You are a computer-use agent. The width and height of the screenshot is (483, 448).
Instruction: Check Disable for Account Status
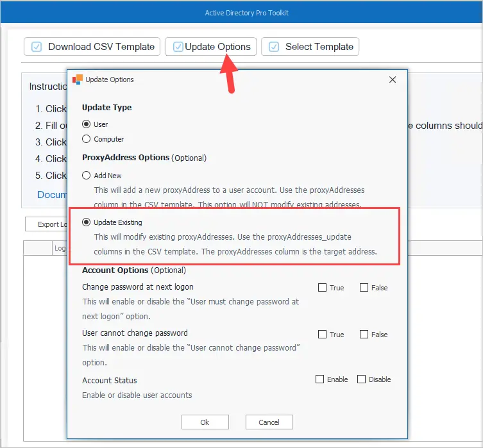tap(361, 379)
